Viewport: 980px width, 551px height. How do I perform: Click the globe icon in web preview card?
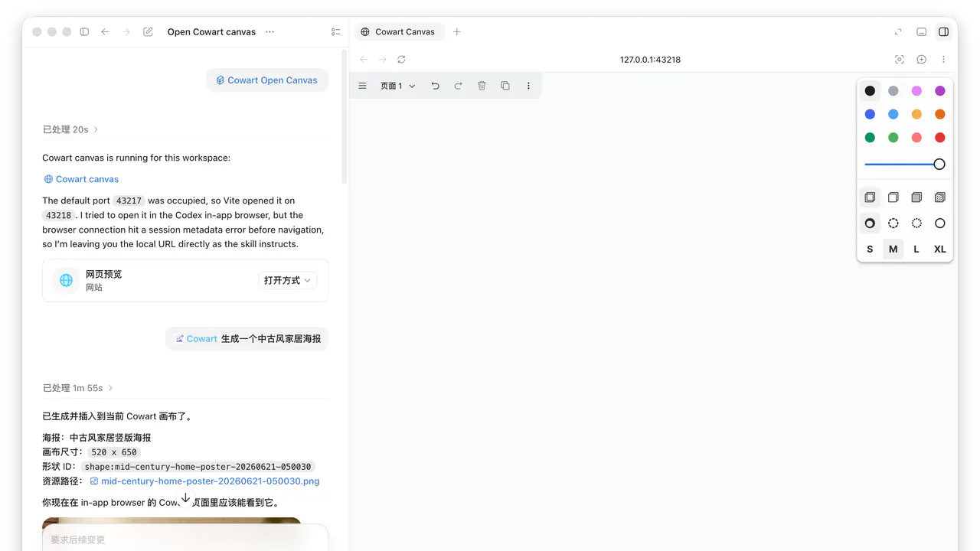pos(67,280)
